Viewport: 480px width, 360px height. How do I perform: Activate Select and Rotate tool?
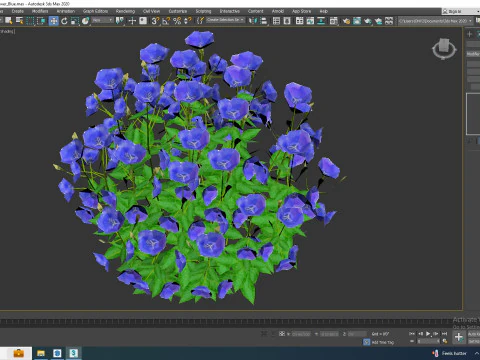pos(64,21)
